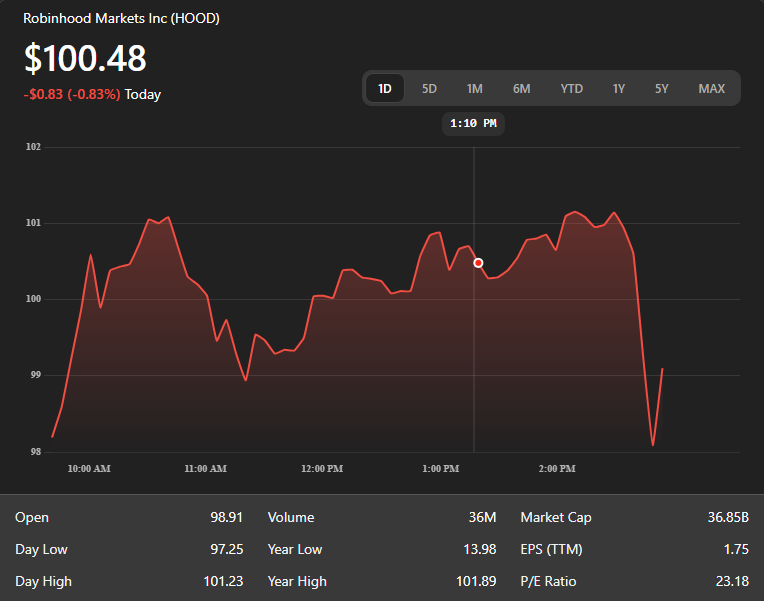Click the Year High value 101.89
The width and height of the screenshot is (764, 601).
tap(476, 582)
